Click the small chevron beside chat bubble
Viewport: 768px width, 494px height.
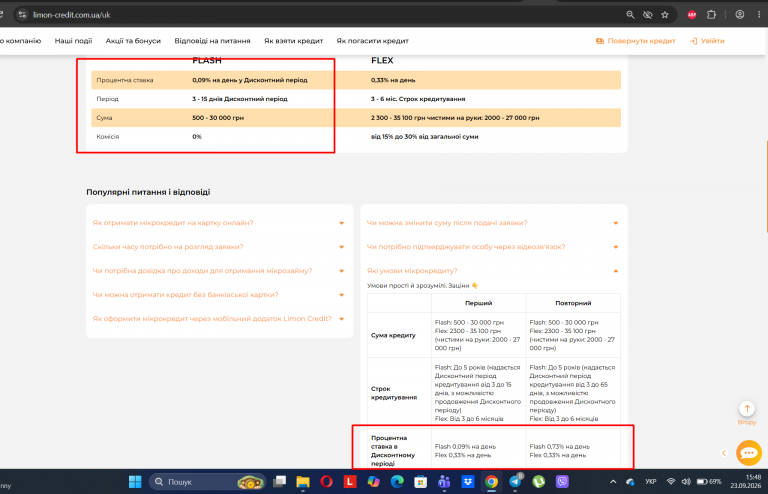[724, 453]
